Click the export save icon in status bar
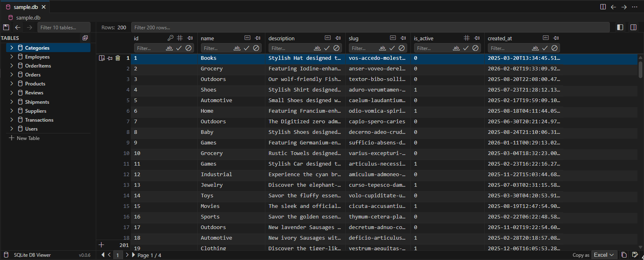Viewport: 644px width, 260px height. [x=635, y=255]
